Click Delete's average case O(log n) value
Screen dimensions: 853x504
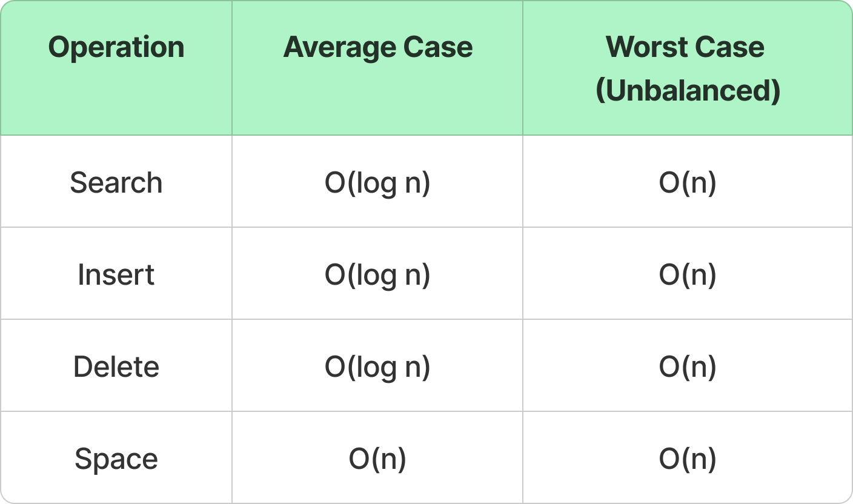(x=377, y=367)
